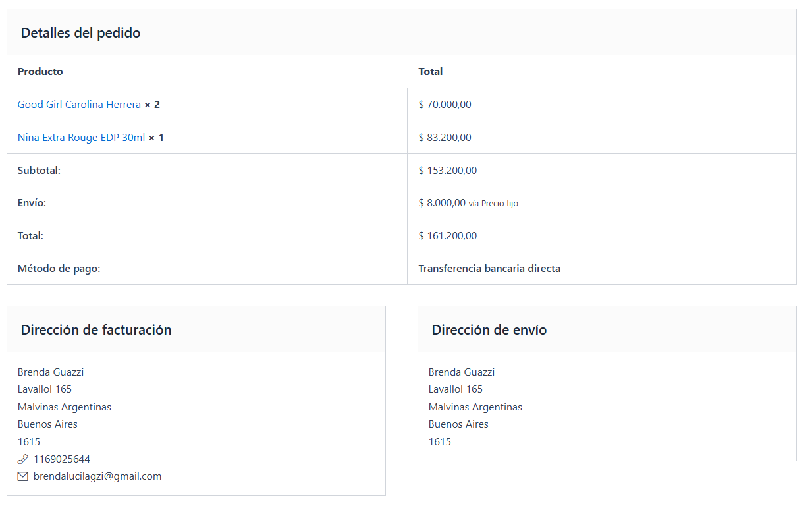
Task: Click the vía Precio fijo shipping note
Action: tap(493, 204)
